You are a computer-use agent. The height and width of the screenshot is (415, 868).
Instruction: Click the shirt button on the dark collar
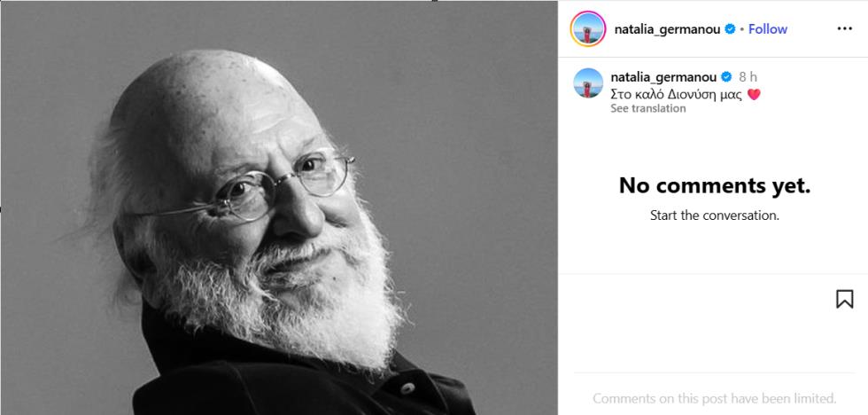click(408, 388)
